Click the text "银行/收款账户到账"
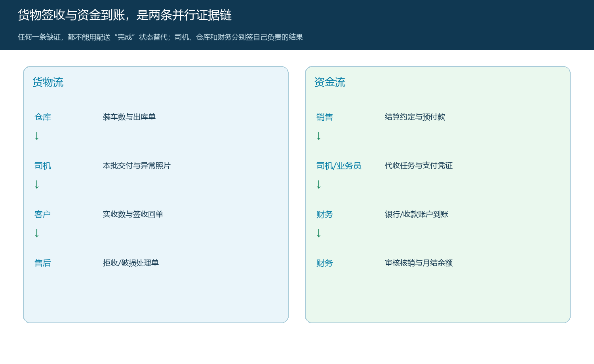Image resolution: width=594 pixels, height=364 pixels. click(x=417, y=214)
